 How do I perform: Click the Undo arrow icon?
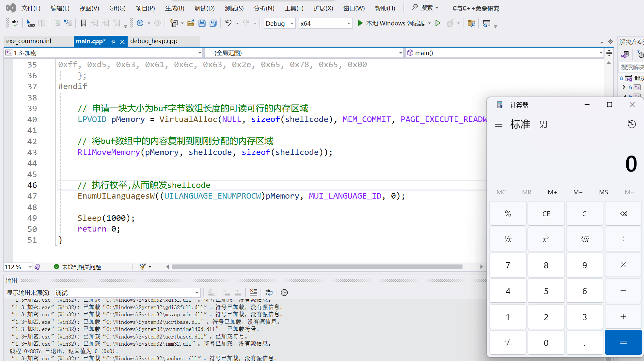click(228, 23)
